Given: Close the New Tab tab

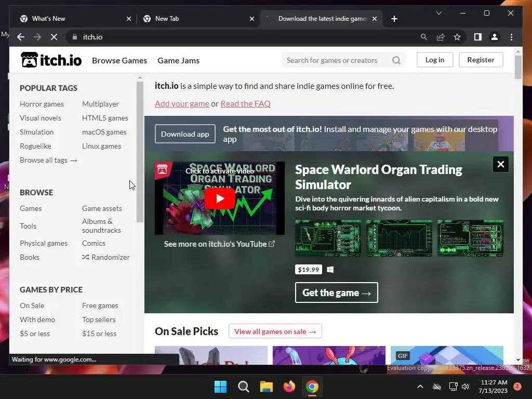Looking at the screenshot, I should pyautogui.click(x=252, y=19).
